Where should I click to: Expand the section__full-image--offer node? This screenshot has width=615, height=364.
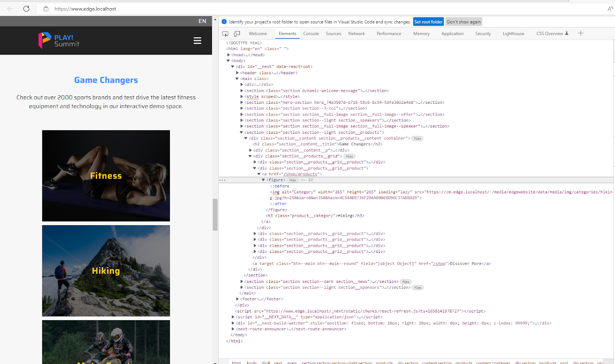click(x=241, y=115)
